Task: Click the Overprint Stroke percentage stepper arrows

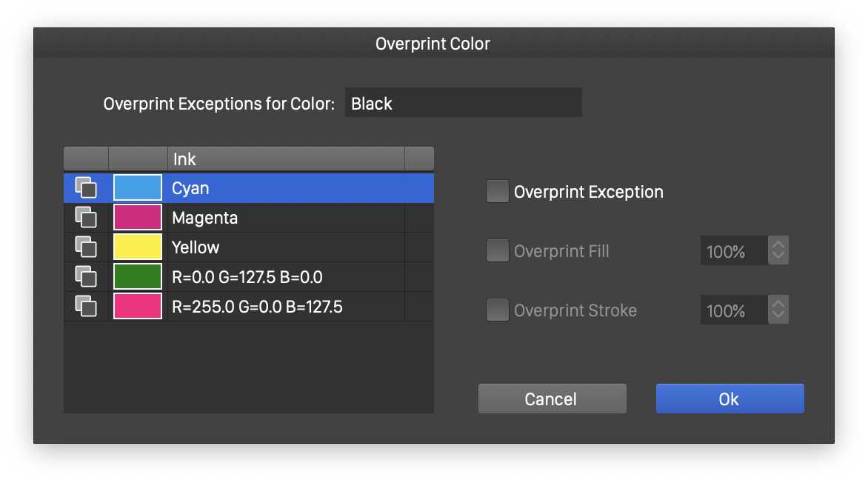Action: coord(778,310)
